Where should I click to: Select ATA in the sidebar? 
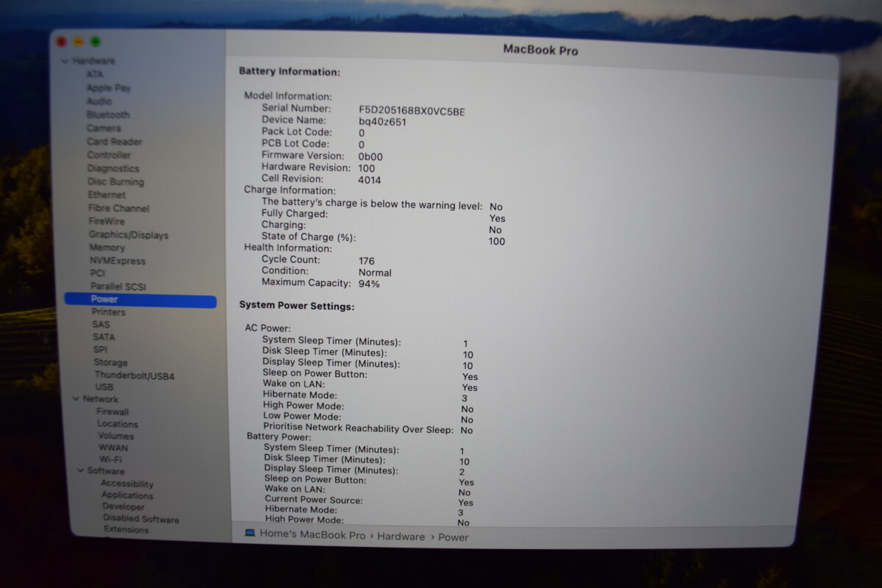click(x=95, y=74)
